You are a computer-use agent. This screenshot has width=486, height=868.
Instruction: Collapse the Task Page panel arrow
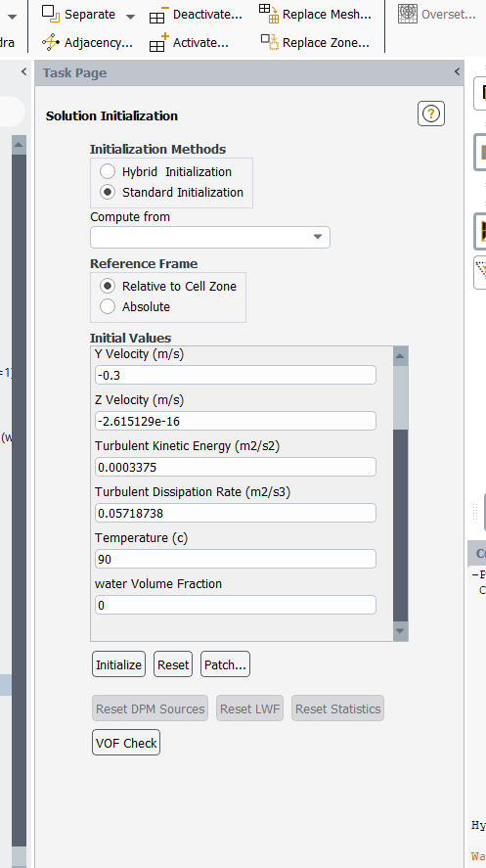(x=457, y=71)
